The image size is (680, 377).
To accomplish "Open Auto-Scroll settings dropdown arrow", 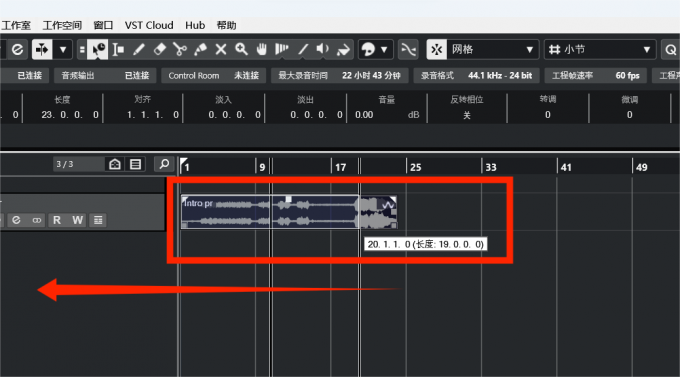I will 63,49.
